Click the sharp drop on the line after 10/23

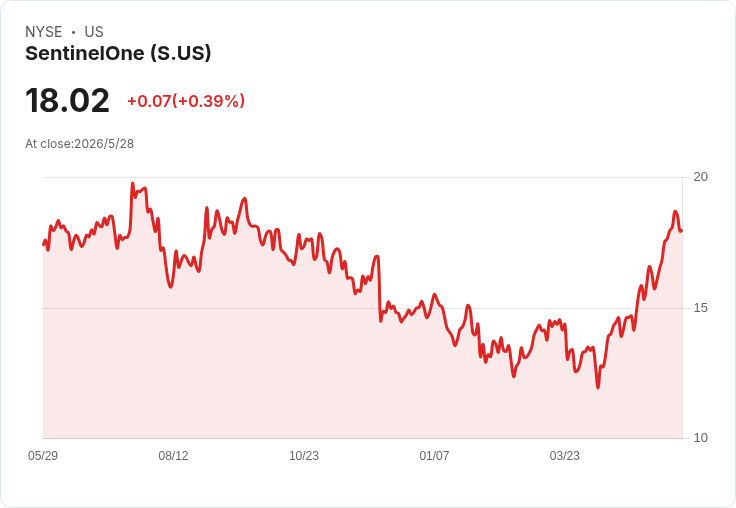coord(379,289)
